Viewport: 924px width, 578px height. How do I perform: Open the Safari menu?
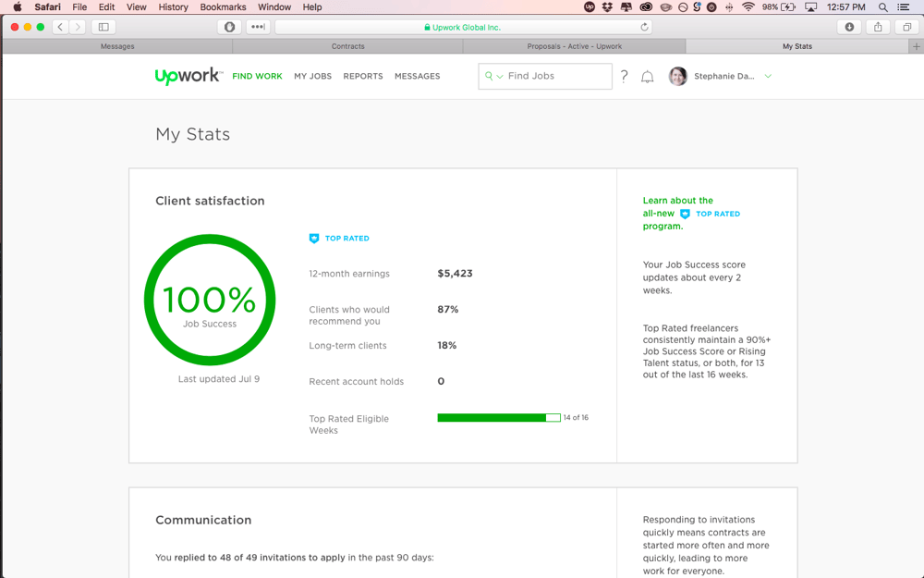47,7
